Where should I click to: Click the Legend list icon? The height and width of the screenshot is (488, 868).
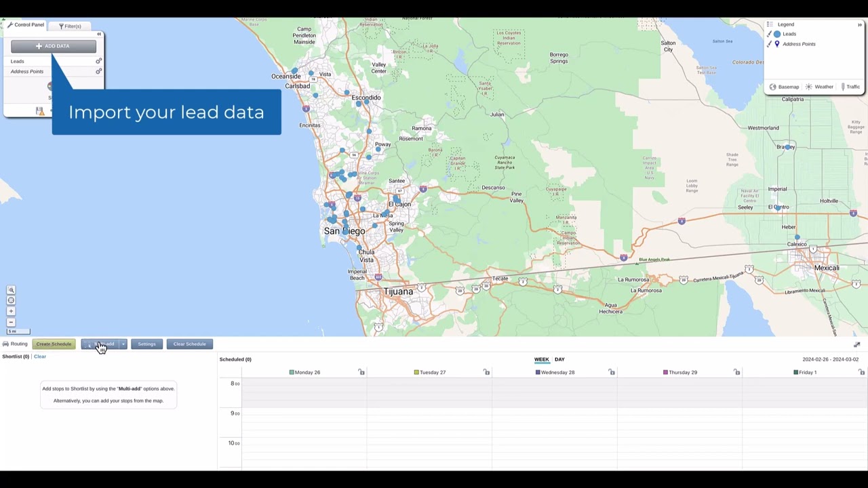(x=770, y=24)
